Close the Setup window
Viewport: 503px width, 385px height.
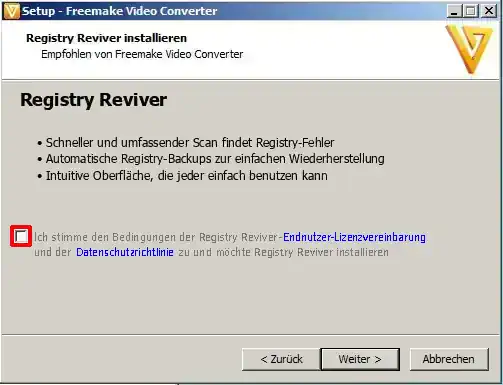pyautogui.click(x=489, y=11)
